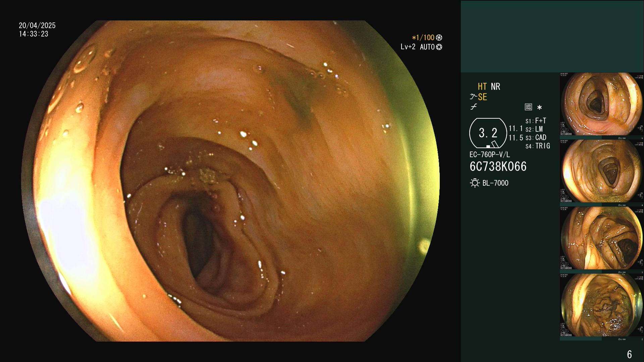Click the scope model EC-760P-V/L

489,155
